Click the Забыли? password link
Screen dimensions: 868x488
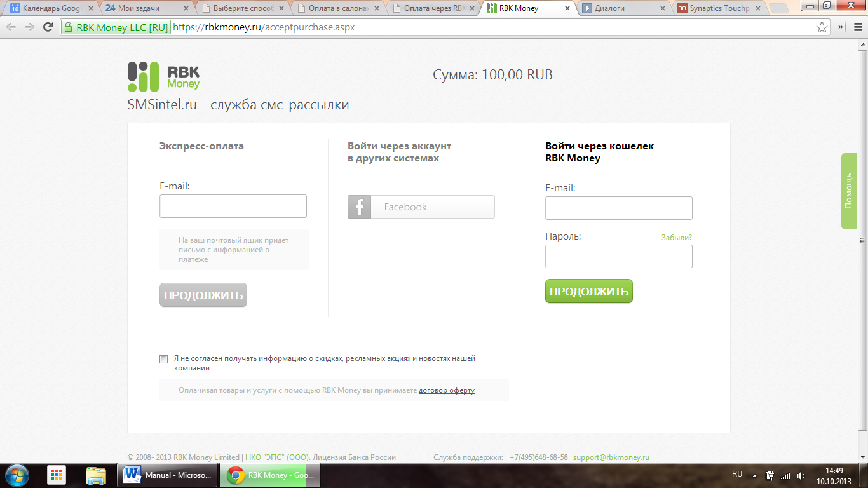(677, 238)
